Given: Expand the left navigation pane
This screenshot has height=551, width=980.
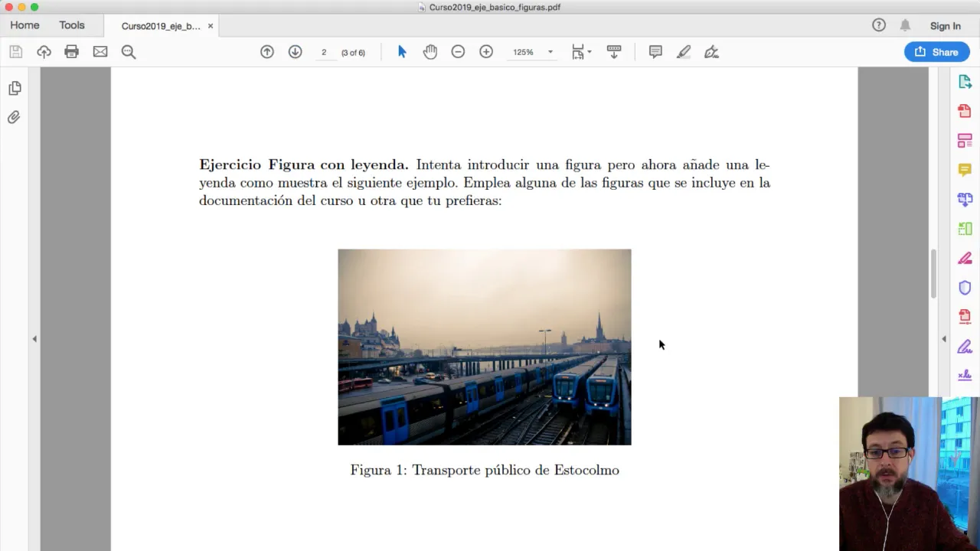Looking at the screenshot, I should [34, 339].
